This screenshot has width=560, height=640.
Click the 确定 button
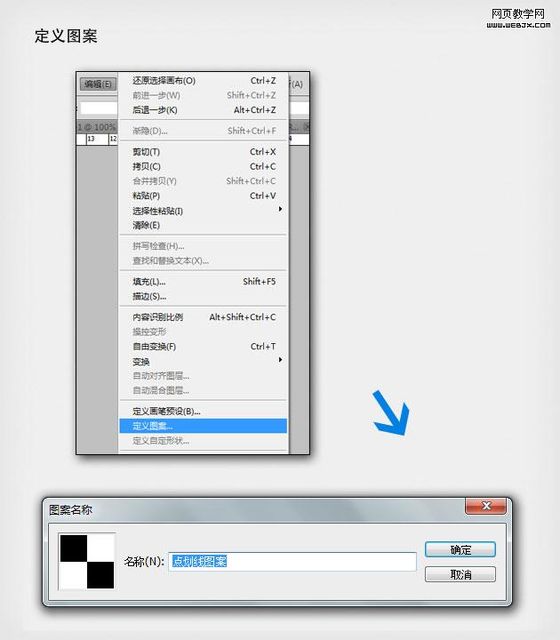[460, 550]
